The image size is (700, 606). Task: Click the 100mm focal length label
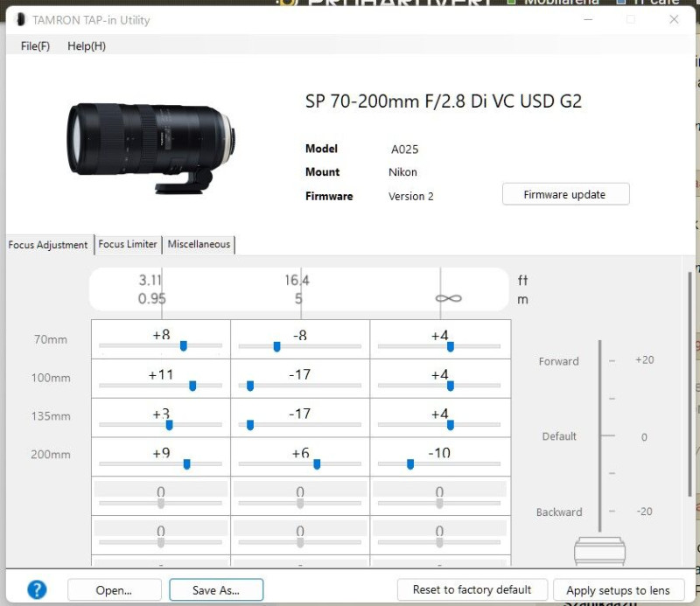tap(51, 378)
